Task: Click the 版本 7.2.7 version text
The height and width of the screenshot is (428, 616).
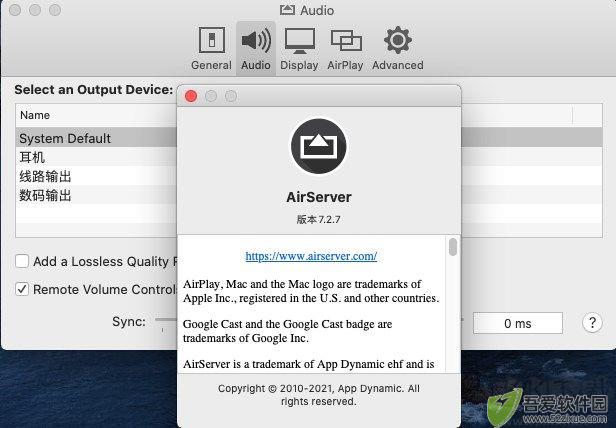Action: [319, 219]
